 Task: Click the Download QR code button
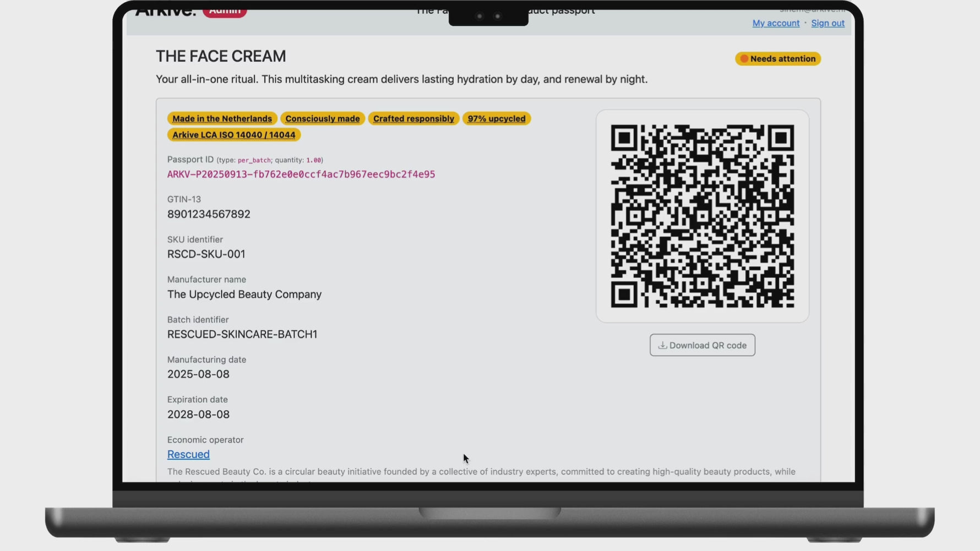tap(702, 345)
